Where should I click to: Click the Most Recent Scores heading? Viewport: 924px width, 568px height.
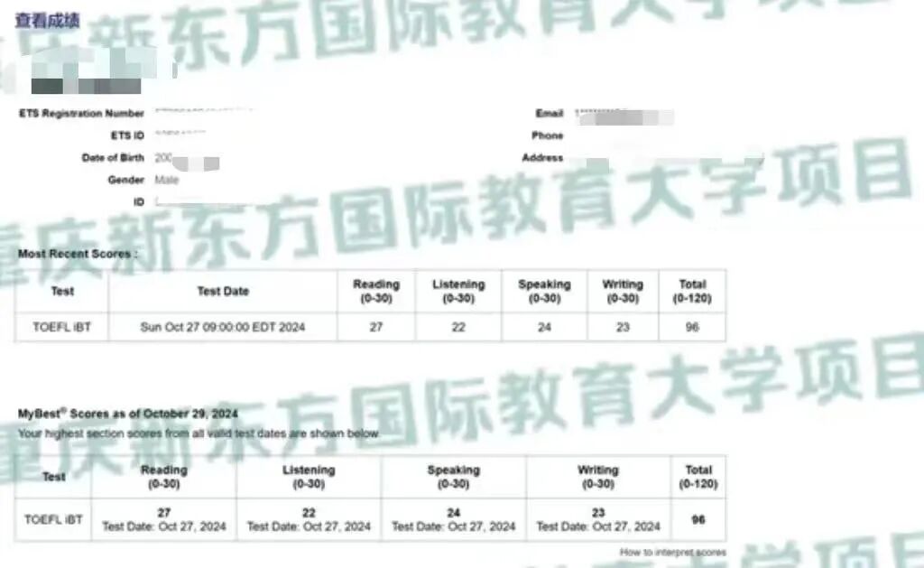[x=78, y=254]
